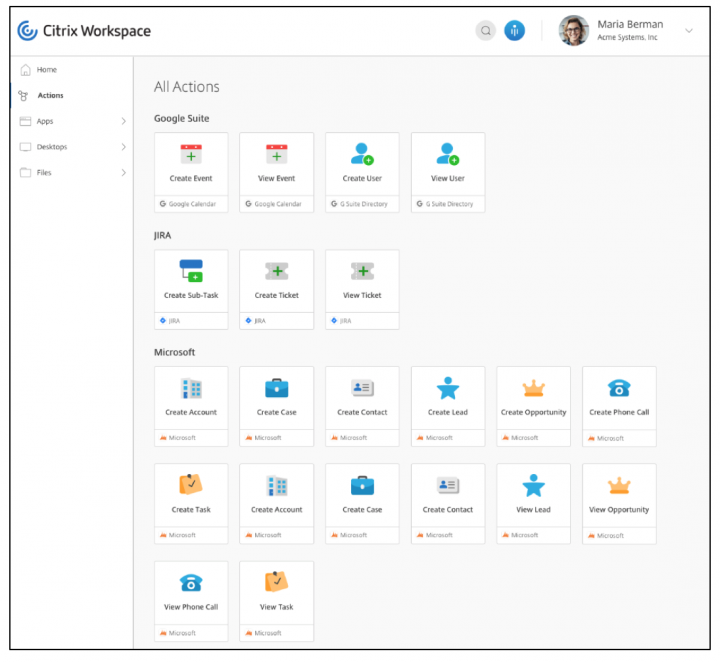Click the View User person icon
Screen dimensions: 720x662
(x=448, y=154)
